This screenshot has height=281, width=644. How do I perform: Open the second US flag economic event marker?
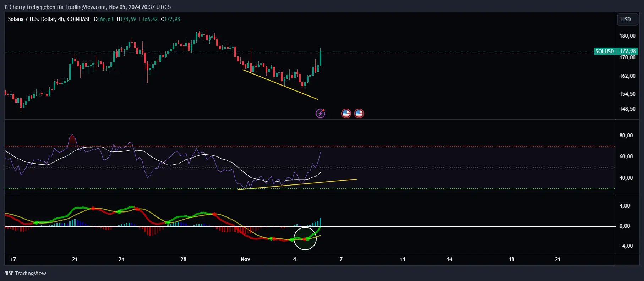click(359, 113)
